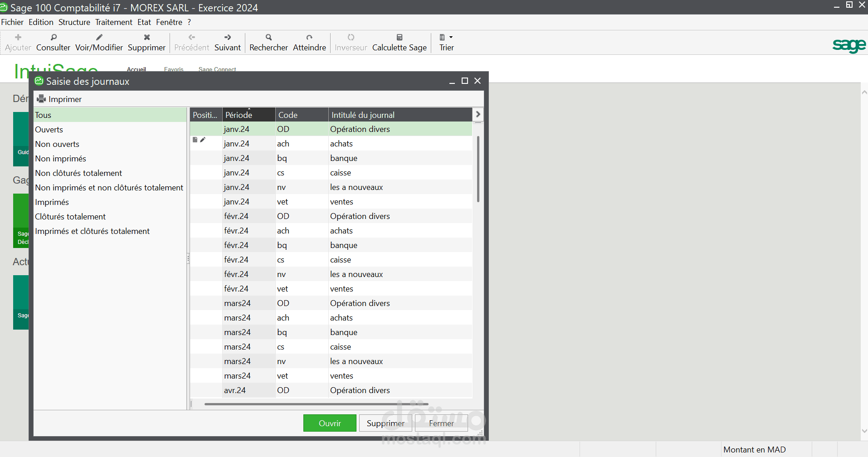Select the avr.24 Opération divers row
The width and height of the screenshot is (868, 457).
[x=331, y=390]
